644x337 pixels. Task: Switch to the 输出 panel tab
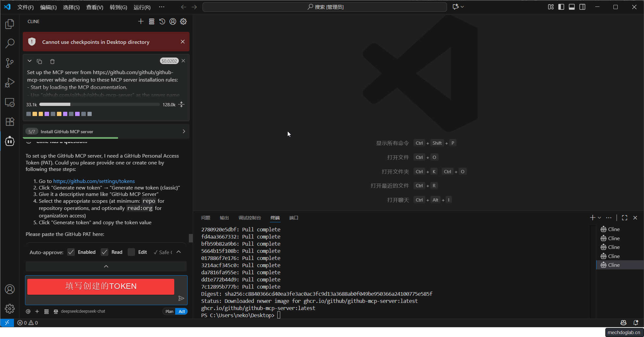(x=224, y=218)
